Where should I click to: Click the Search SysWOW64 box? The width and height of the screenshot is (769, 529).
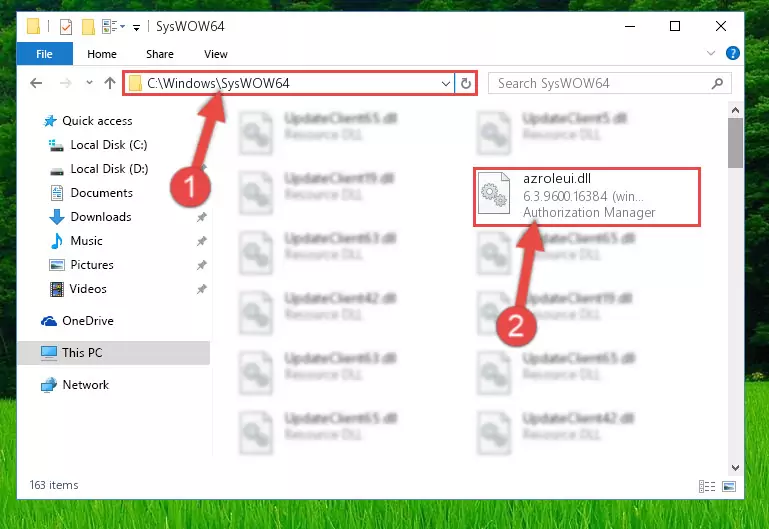[610, 83]
